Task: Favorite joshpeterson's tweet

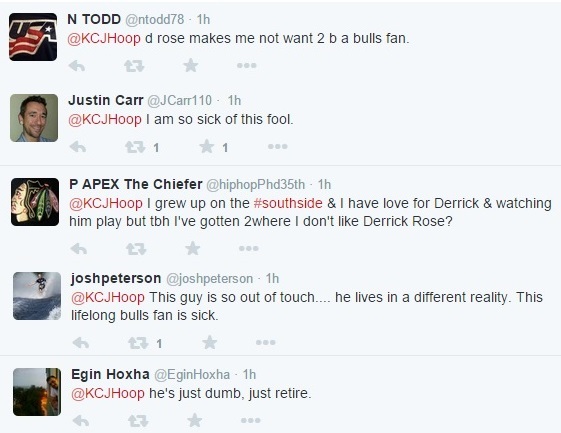Action: click(x=209, y=342)
